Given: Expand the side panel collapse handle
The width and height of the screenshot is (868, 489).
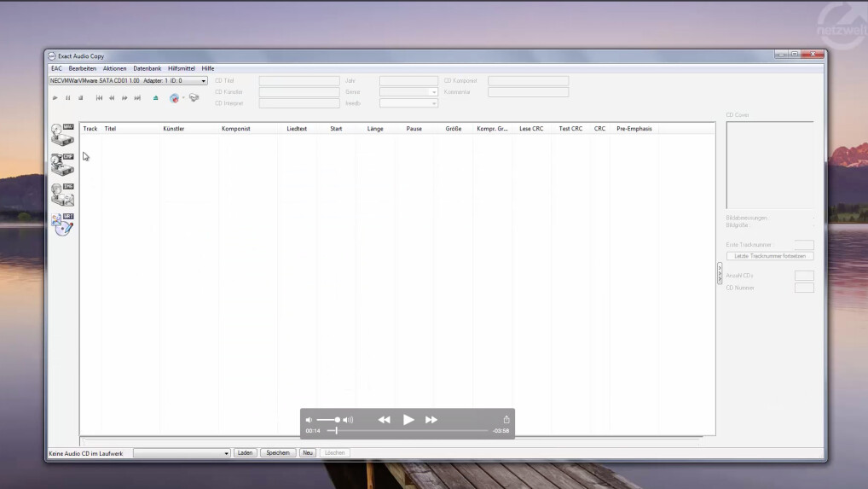Looking at the screenshot, I should pos(719,273).
